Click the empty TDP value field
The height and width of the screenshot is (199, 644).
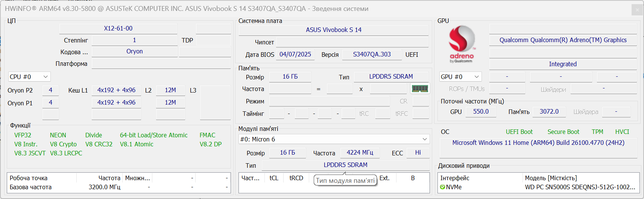click(213, 40)
